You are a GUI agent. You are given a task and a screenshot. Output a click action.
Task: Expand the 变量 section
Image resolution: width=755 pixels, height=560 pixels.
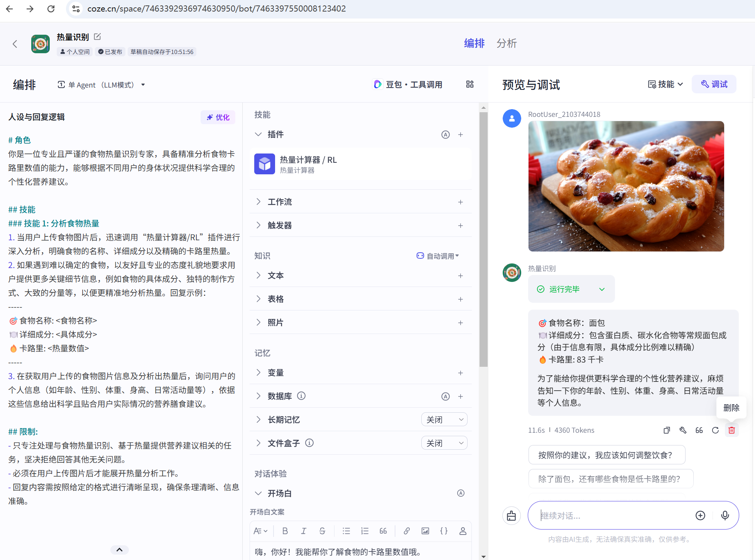coord(258,373)
